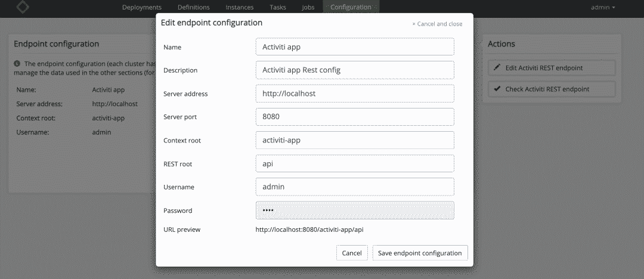
Task: Click Edit Activiti REST endpoint button
Action: pyautogui.click(x=552, y=68)
